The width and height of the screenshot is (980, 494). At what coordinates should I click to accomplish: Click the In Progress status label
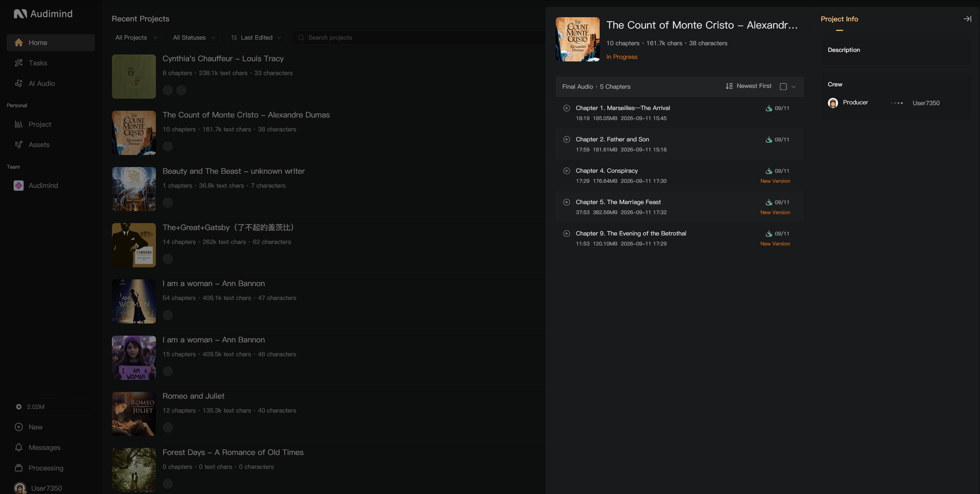[622, 57]
